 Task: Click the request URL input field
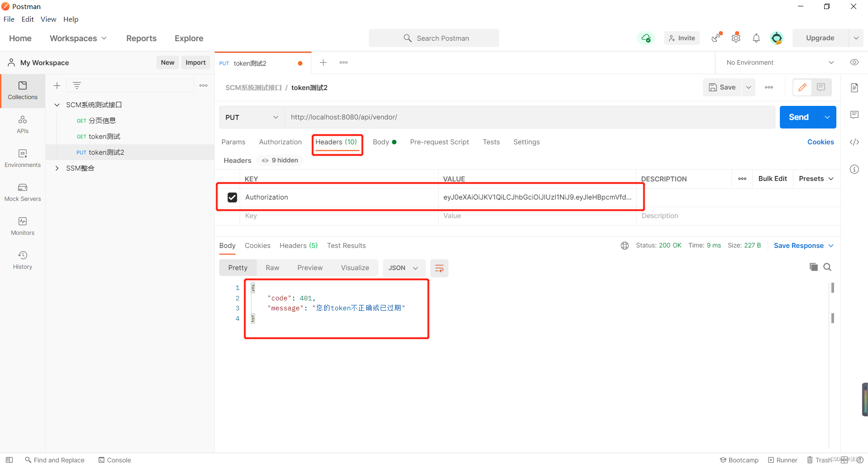[x=530, y=117]
